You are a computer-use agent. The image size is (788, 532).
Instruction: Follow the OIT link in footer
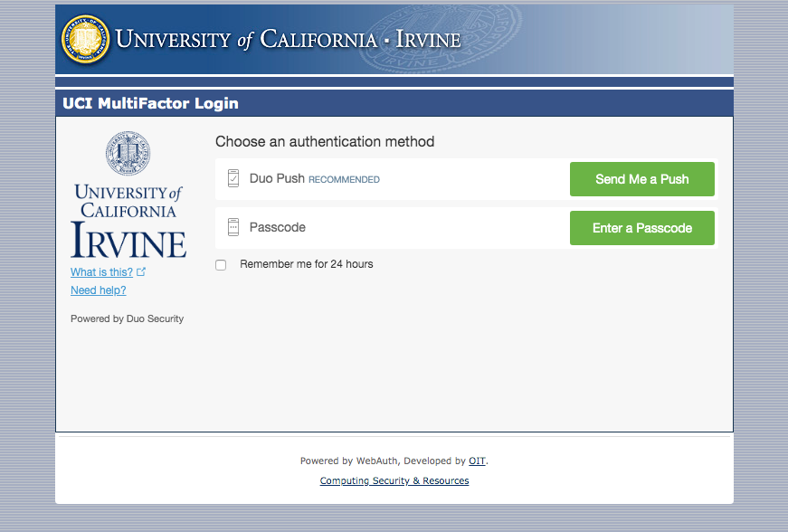(477, 461)
